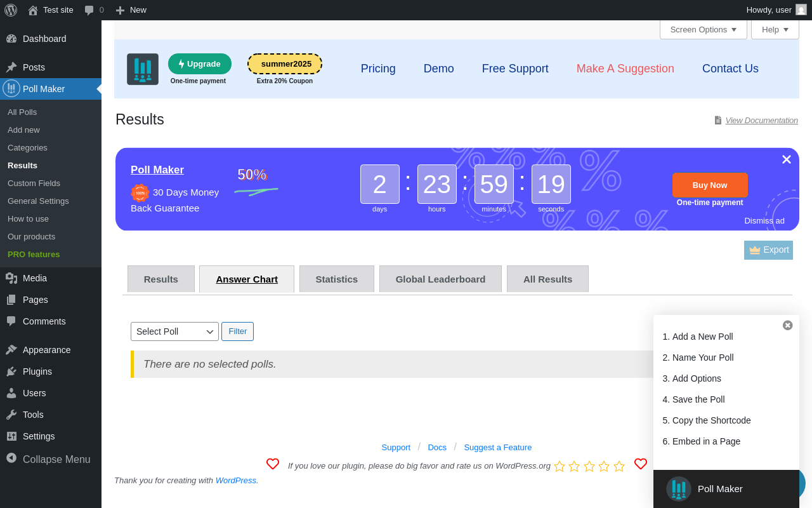Viewport: 812px width, 508px height.
Task: Click Poll Maker icon in popup footer
Action: click(x=679, y=489)
